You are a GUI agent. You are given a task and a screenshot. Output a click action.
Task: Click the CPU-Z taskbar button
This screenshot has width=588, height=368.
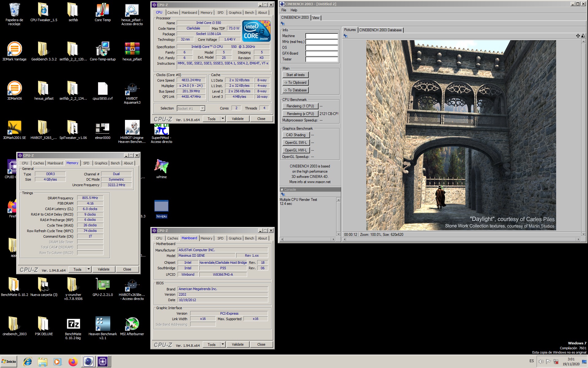[x=103, y=362]
